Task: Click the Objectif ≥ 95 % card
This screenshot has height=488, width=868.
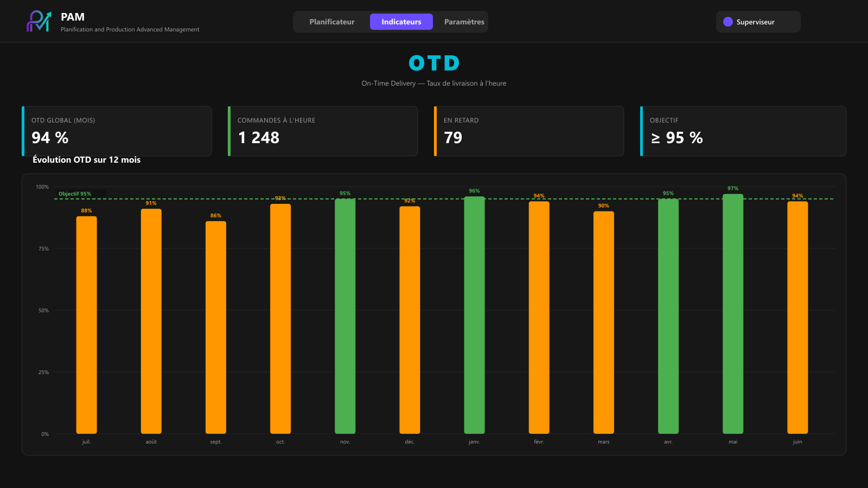Action: pos(743,131)
